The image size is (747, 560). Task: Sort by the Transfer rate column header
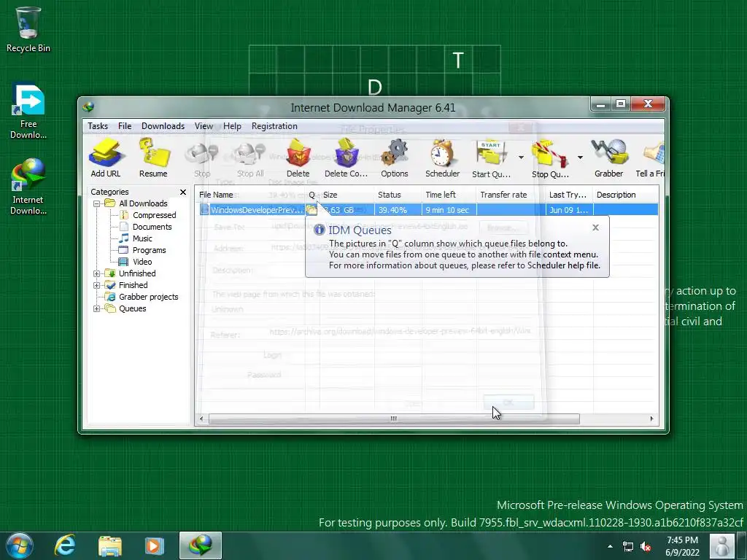(x=511, y=195)
